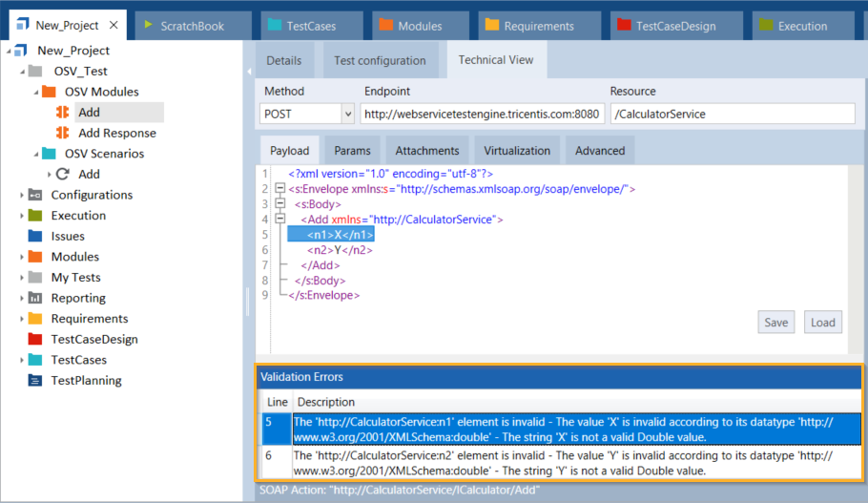Screen dimensions: 868x503
Task: Click the red TestCaseDesign folder icon in tree
Action: coord(35,339)
